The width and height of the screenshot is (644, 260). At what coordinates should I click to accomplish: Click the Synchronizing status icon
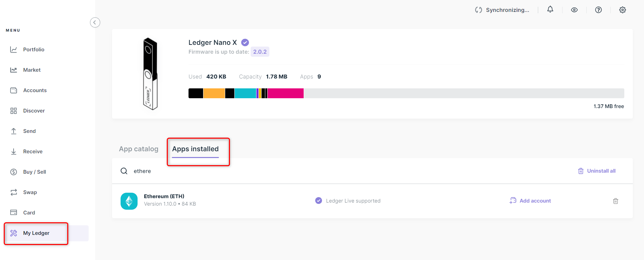click(479, 10)
